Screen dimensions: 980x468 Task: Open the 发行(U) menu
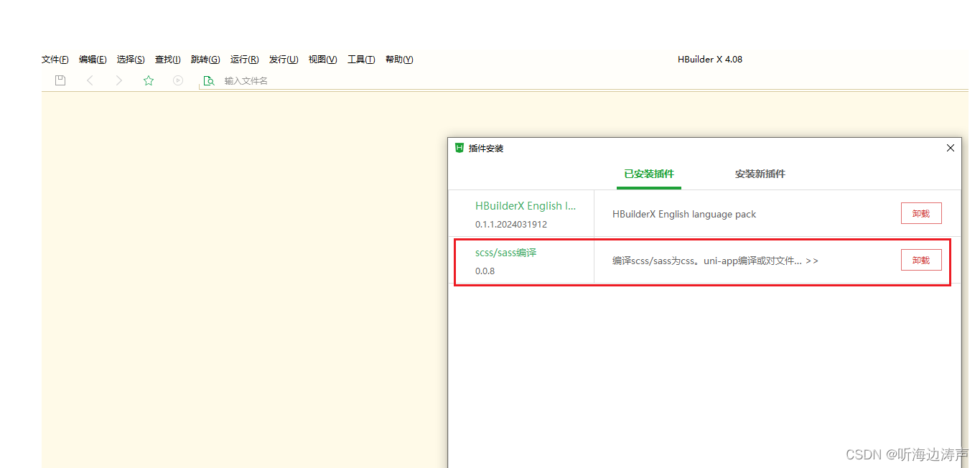coord(284,60)
